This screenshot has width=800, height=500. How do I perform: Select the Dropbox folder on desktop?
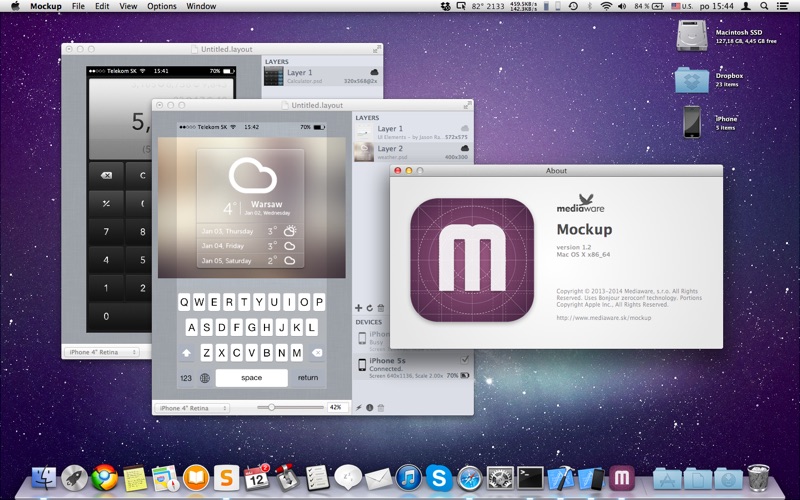pos(692,80)
